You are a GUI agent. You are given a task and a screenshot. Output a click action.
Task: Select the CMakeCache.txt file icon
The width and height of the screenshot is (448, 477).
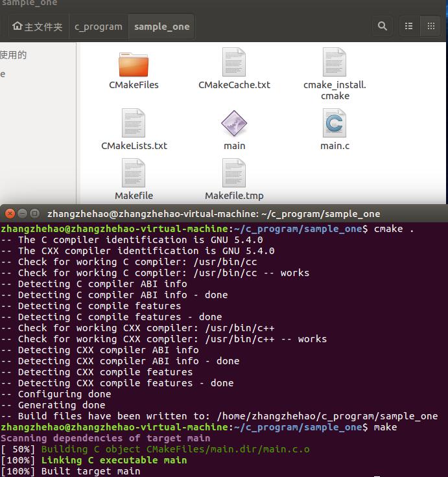(x=234, y=62)
